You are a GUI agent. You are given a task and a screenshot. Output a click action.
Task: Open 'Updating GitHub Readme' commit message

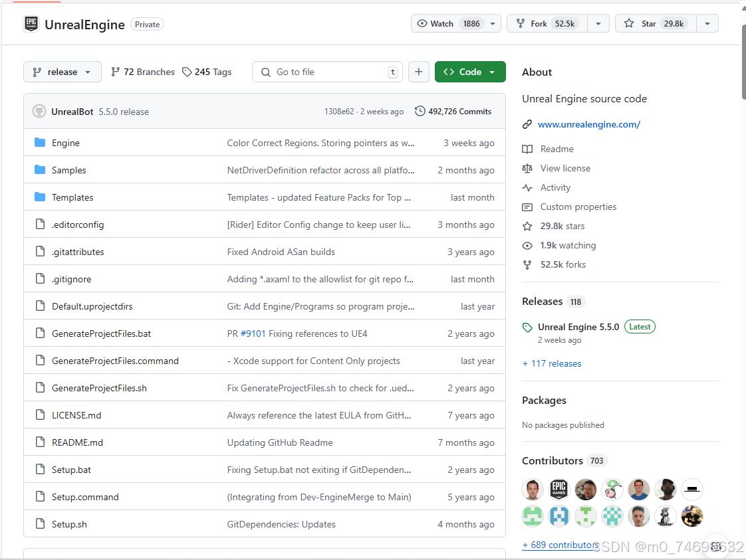280,442
